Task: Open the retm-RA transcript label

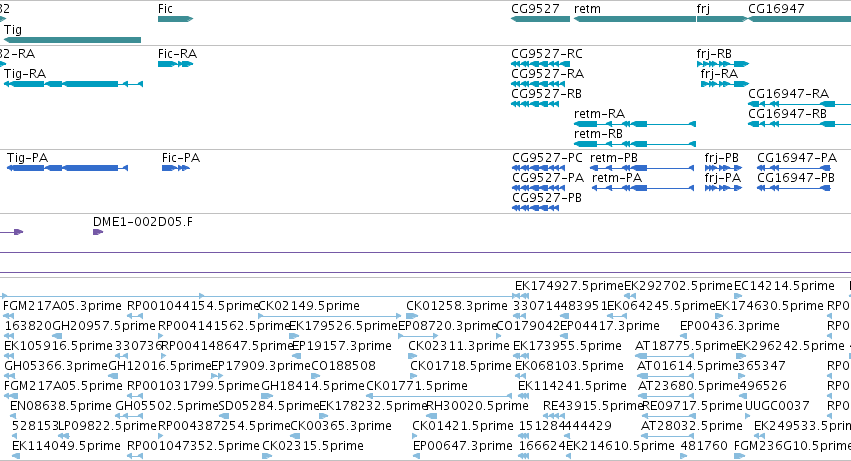Action: pos(600,114)
